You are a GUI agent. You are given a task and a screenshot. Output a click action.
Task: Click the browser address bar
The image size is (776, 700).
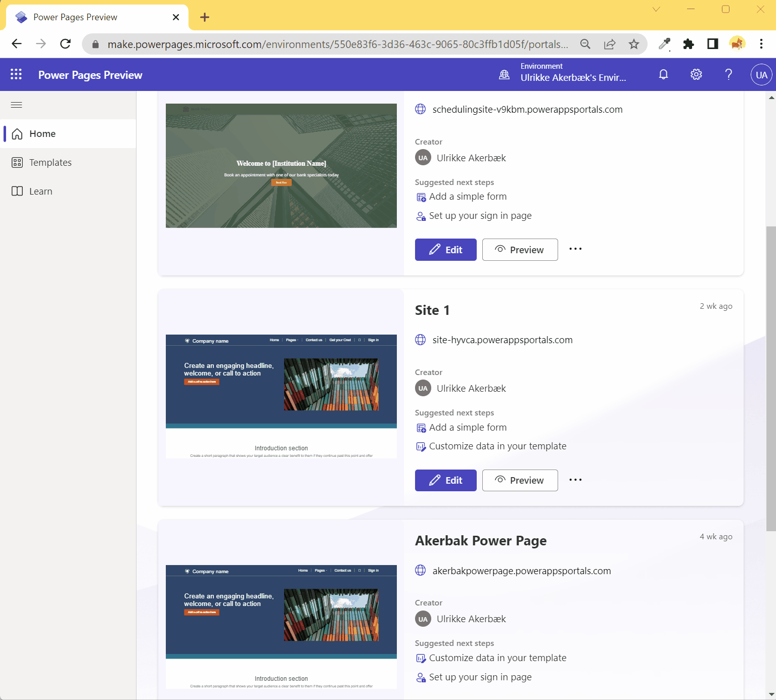pos(337,44)
